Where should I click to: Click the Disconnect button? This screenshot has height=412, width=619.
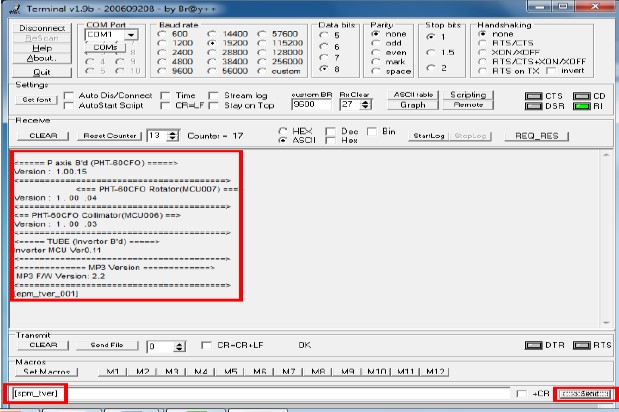point(42,28)
